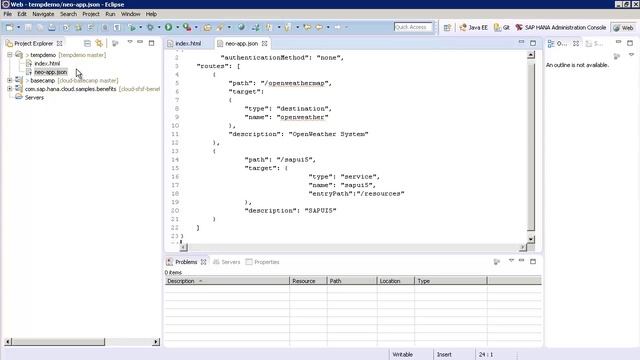Open the Navigate menu
This screenshot has width=640, height=360.
43,14
